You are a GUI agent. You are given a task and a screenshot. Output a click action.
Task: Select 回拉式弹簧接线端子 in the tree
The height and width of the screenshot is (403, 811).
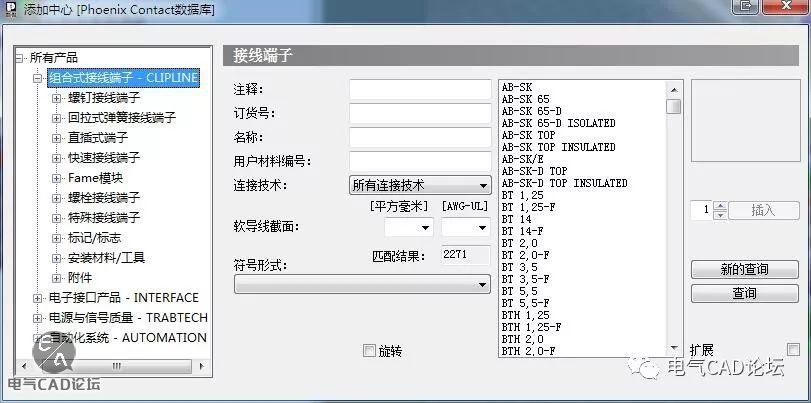[122, 118]
